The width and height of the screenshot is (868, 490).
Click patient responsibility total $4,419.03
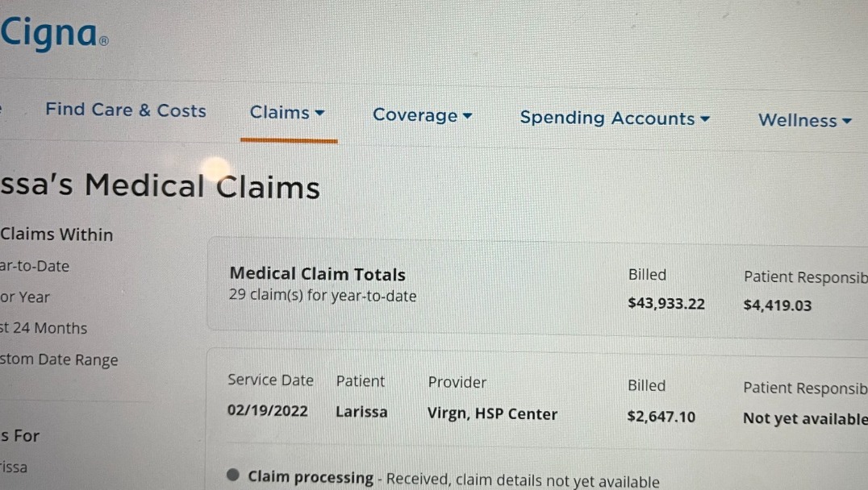point(777,305)
